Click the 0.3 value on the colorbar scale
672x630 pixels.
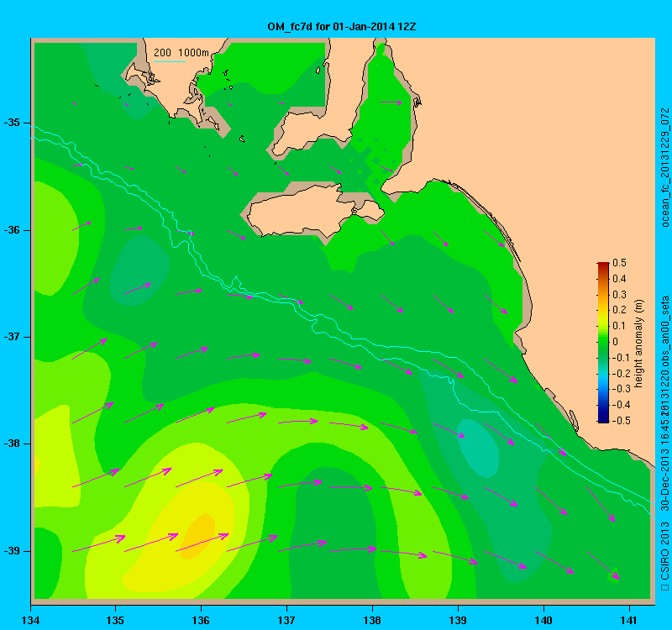[x=619, y=295]
